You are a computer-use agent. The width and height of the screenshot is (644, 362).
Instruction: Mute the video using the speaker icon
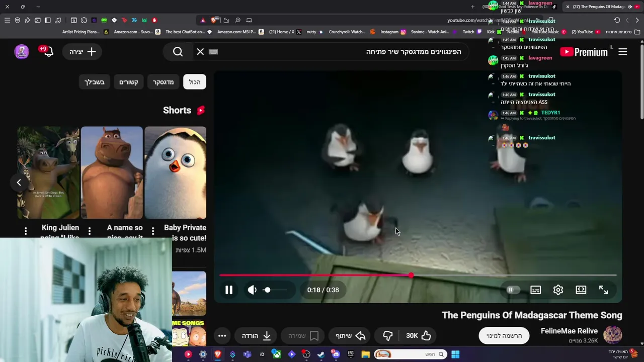[x=253, y=290]
